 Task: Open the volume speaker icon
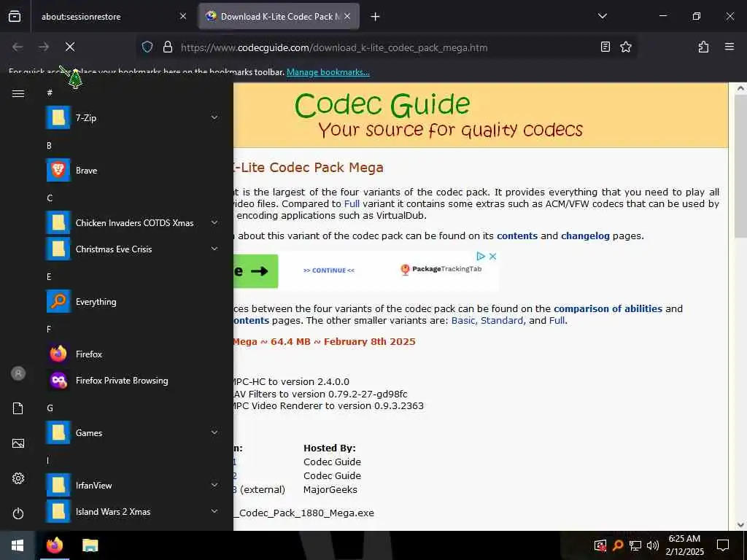pyautogui.click(x=653, y=545)
